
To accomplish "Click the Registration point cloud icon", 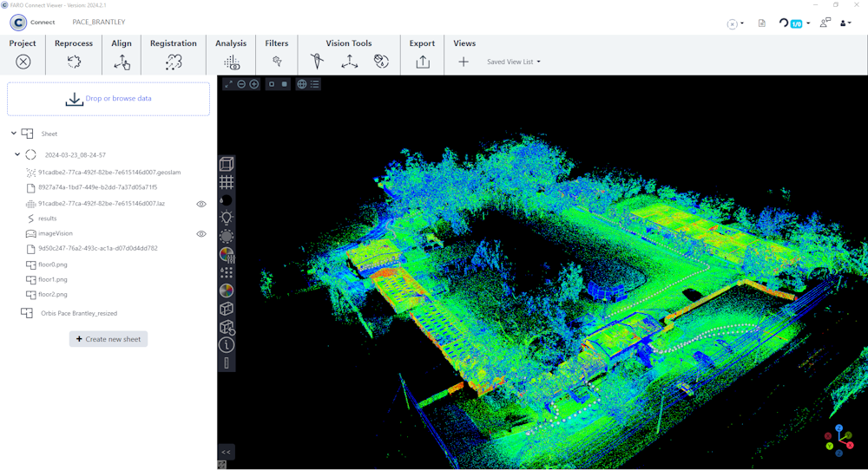I will coord(174,62).
